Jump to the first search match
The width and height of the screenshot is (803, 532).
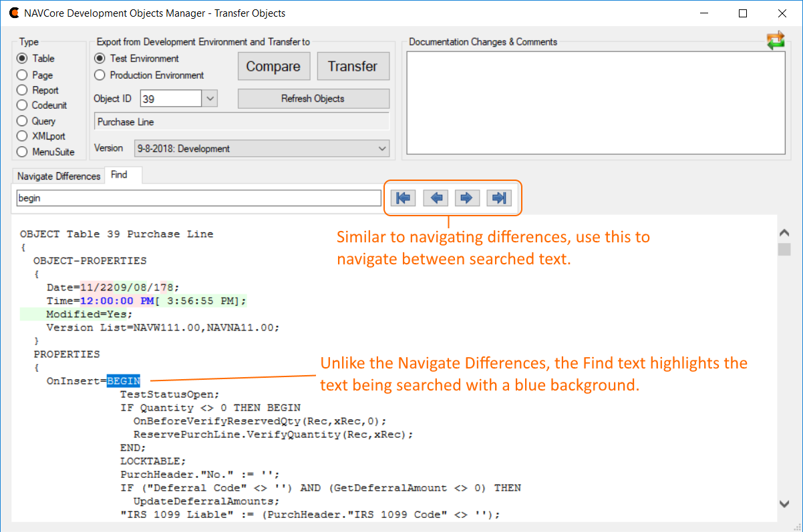[403, 198]
